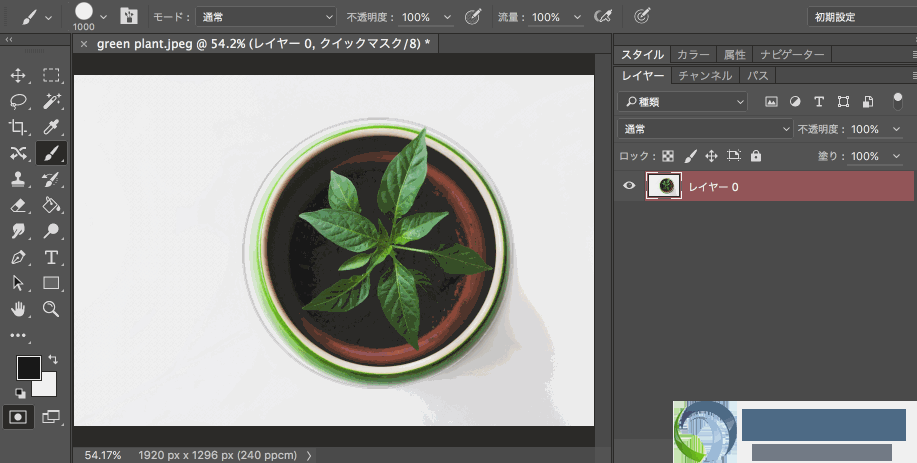Select the Crop tool
This screenshot has height=463, width=917.
click(18, 127)
